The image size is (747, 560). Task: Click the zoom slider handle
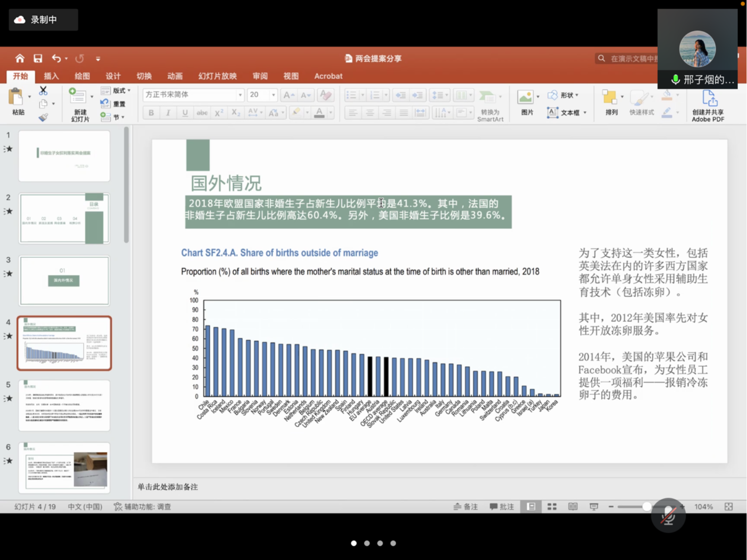[646, 507]
